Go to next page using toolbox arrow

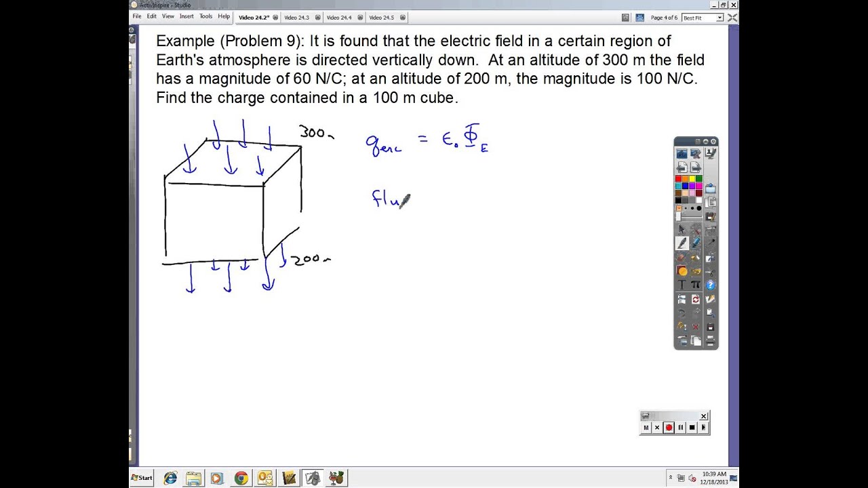tap(695, 167)
